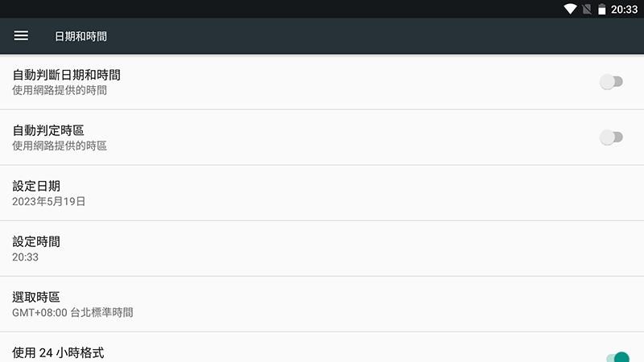Tap the no-SIM card status icon

(x=587, y=9)
